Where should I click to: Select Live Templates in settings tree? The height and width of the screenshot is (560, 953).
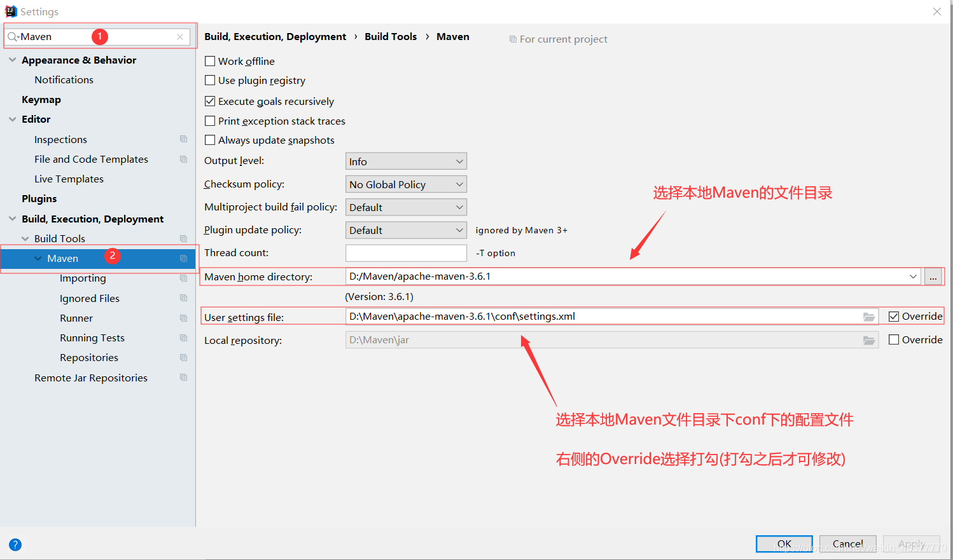pos(69,179)
